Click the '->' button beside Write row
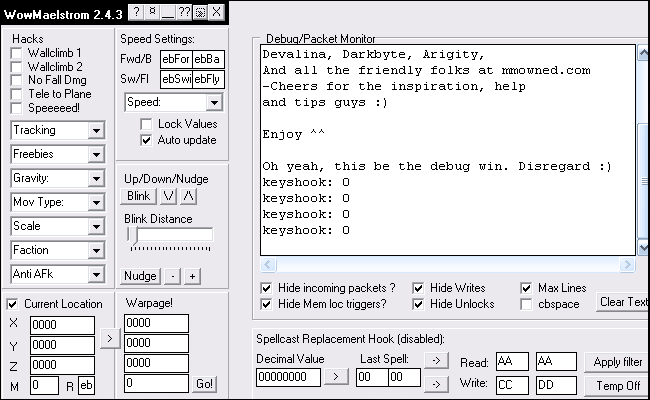Viewport: 650px width, 400px height. coord(436,384)
